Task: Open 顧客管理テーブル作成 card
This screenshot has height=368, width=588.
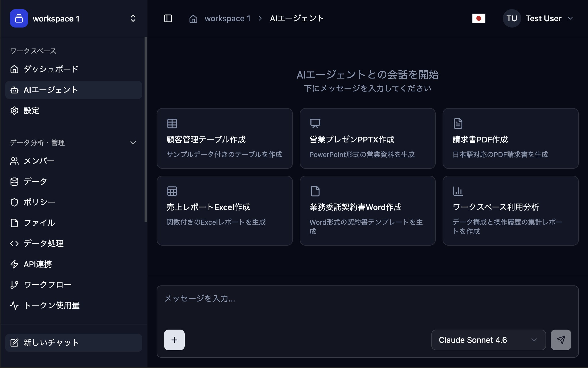Action: coord(225,138)
